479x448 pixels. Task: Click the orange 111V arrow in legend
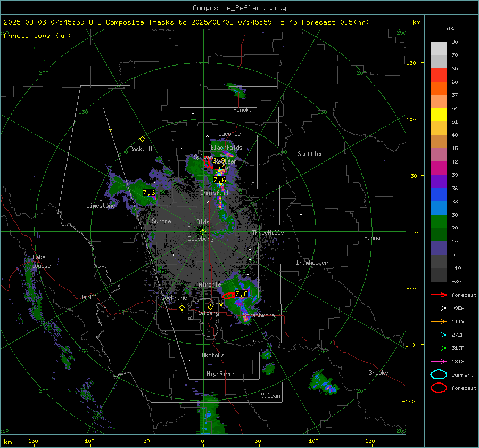click(x=439, y=321)
